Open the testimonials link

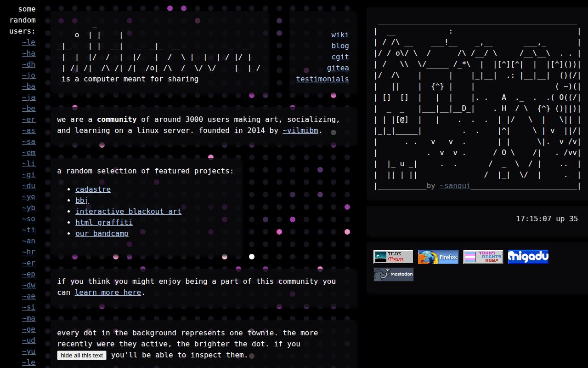point(322,79)
